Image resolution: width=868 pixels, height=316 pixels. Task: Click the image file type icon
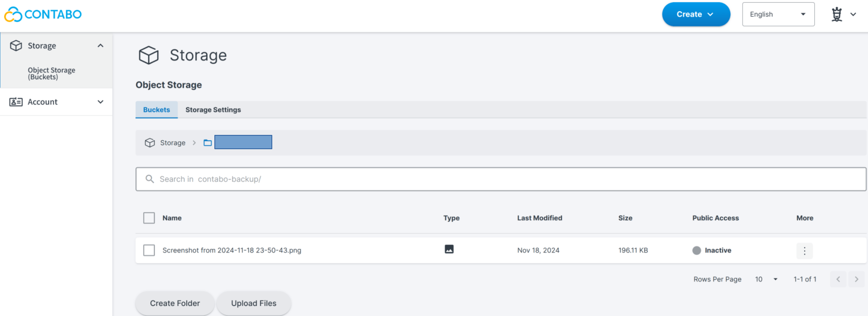[x=449, y=249]
